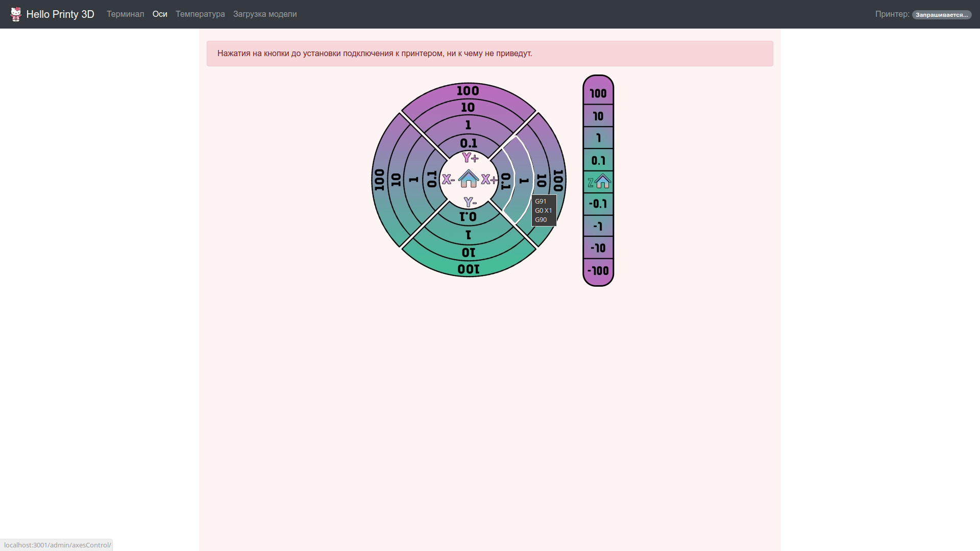Switch to the Температура tab
Screen dimensions: 980x551
(x=200, y=14)
